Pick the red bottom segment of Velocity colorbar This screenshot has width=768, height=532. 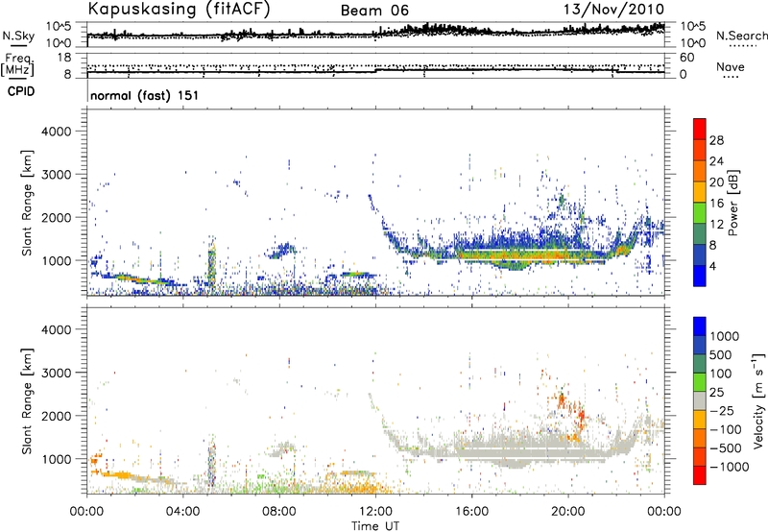click(x=700, y=475)
